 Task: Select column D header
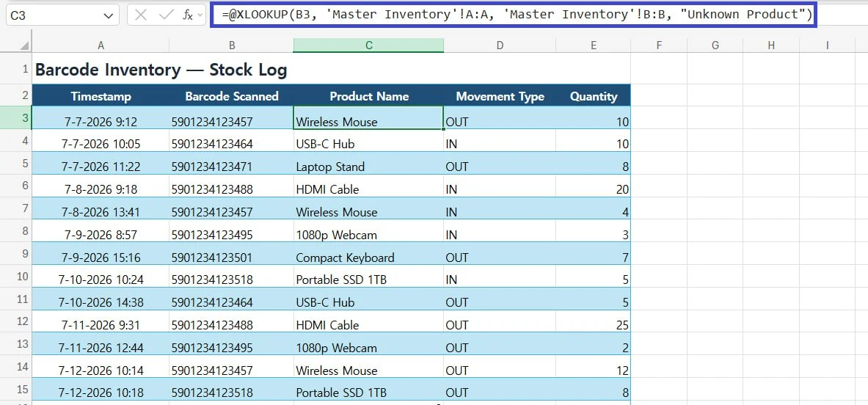pyautogui.click(x=500, y=45)
